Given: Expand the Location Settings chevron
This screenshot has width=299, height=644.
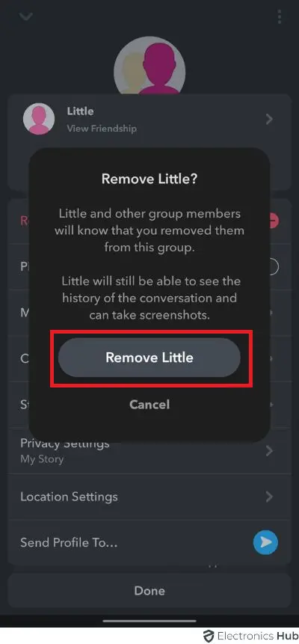Looking at the screenshot, I should [269, 497].
